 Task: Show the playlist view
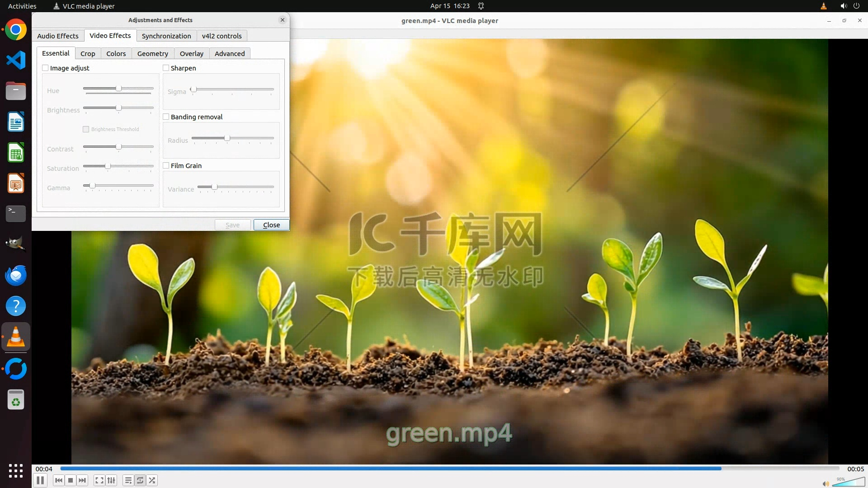(x=128, y=480)
